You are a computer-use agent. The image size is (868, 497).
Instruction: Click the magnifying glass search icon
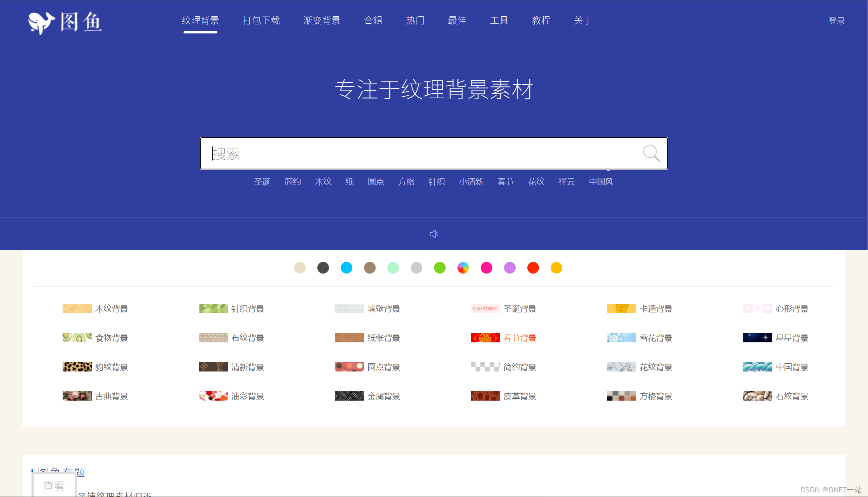651,153
